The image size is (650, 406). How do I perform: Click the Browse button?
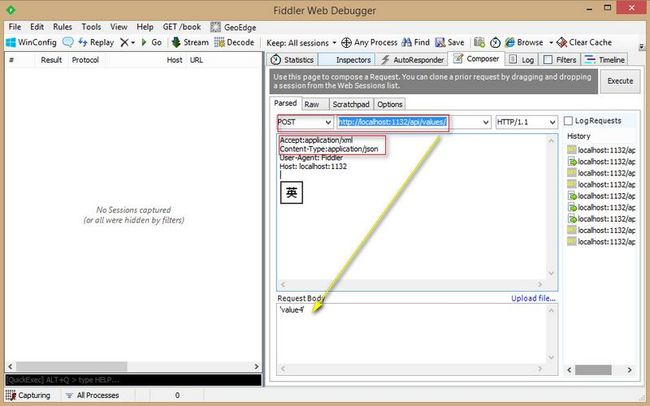(524, 42)
